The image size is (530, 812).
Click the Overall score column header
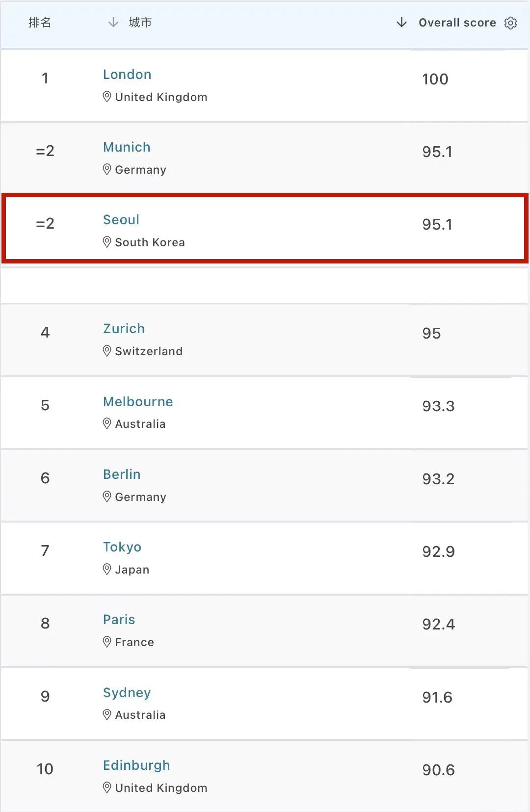(457, 23)
